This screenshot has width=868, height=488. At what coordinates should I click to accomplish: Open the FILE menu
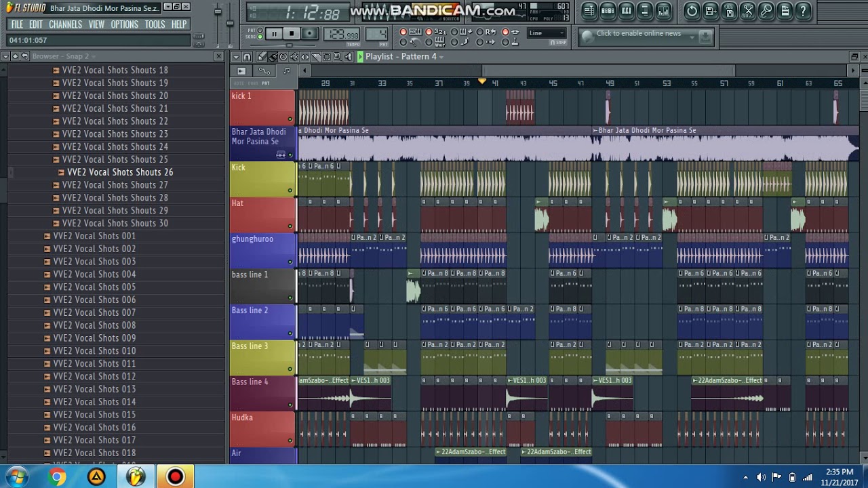(x=17, y=24)
